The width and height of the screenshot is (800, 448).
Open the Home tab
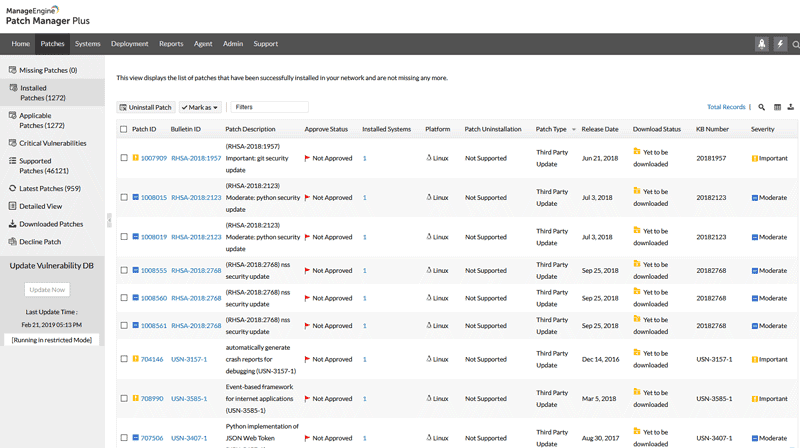point(20,44)
